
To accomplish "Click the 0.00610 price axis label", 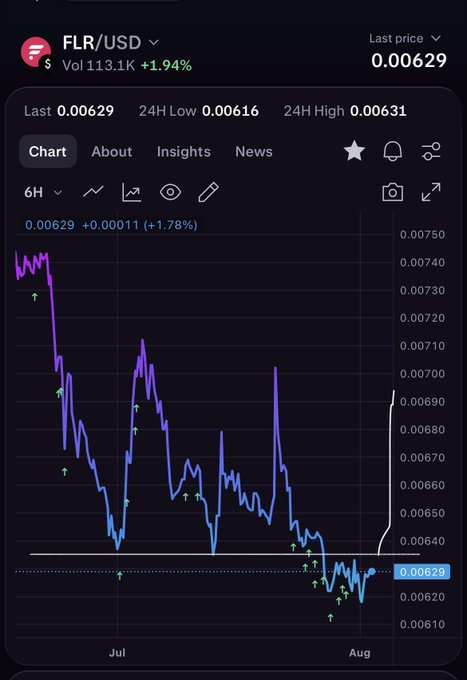I will point(422,624).
